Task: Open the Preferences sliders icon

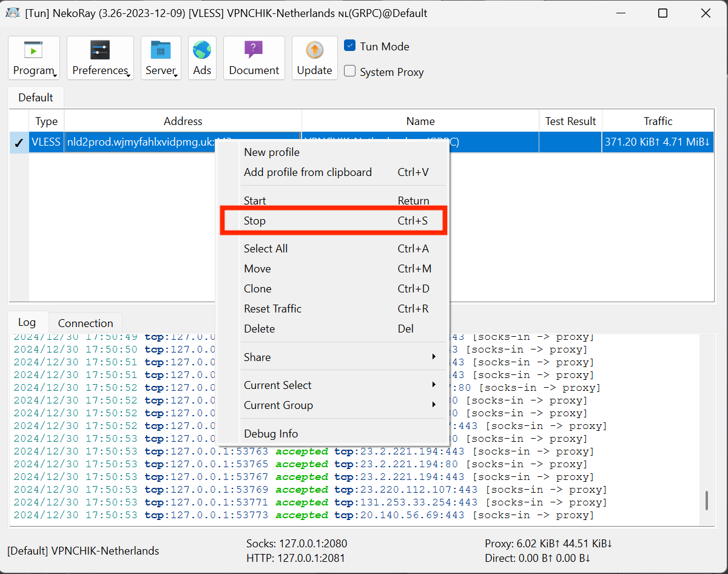Action: pos(100,50)
